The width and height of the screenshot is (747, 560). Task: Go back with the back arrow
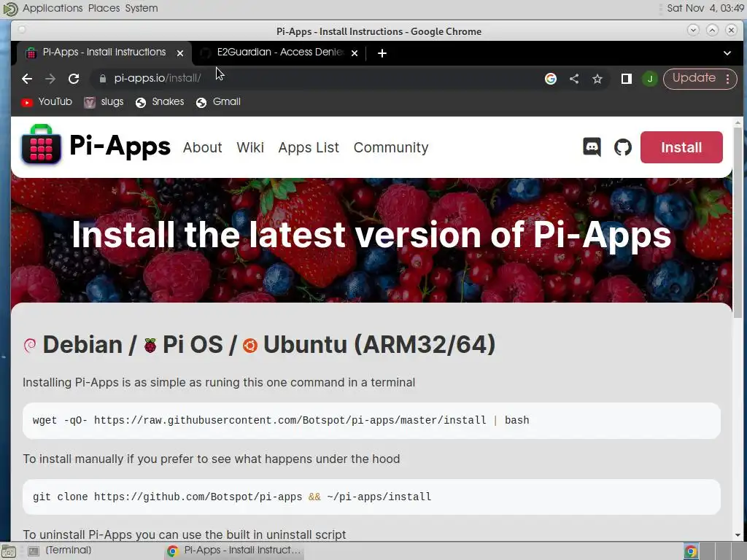(27, 79)
